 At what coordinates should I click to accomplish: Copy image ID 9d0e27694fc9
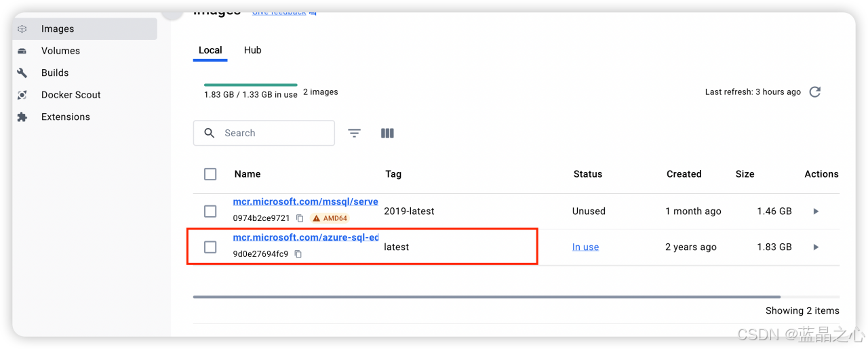pyautogui.click(x=298, y=254)
